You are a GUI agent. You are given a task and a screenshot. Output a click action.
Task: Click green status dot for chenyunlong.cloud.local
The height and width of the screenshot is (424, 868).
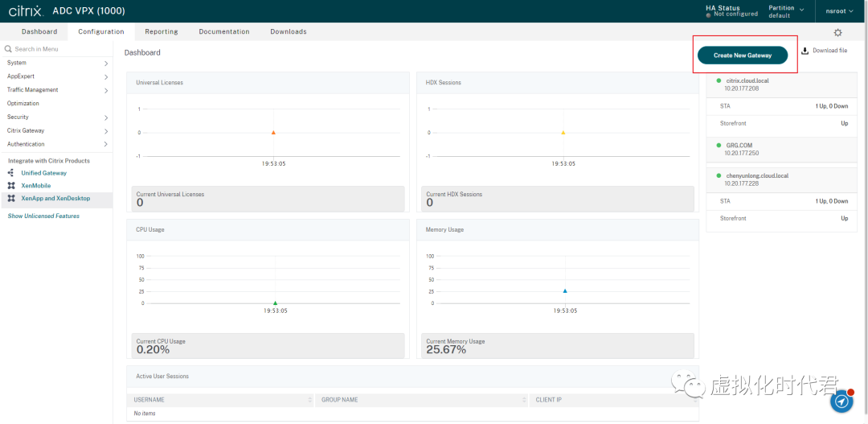719,175
